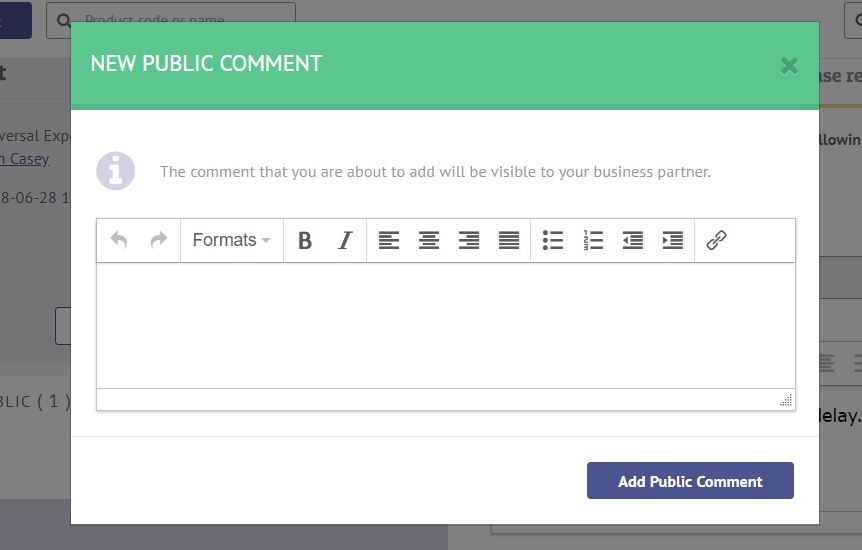Image resolution: width=862 pixels, height=550 pixels.
Task: Align text right
Action: [469, 240]
